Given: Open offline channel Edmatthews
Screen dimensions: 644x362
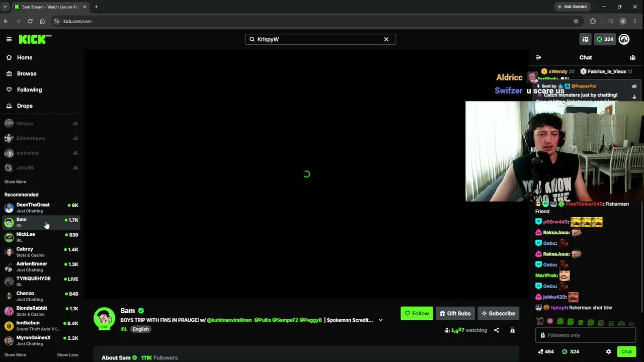Looking at the screenshot, I should 41,138.
